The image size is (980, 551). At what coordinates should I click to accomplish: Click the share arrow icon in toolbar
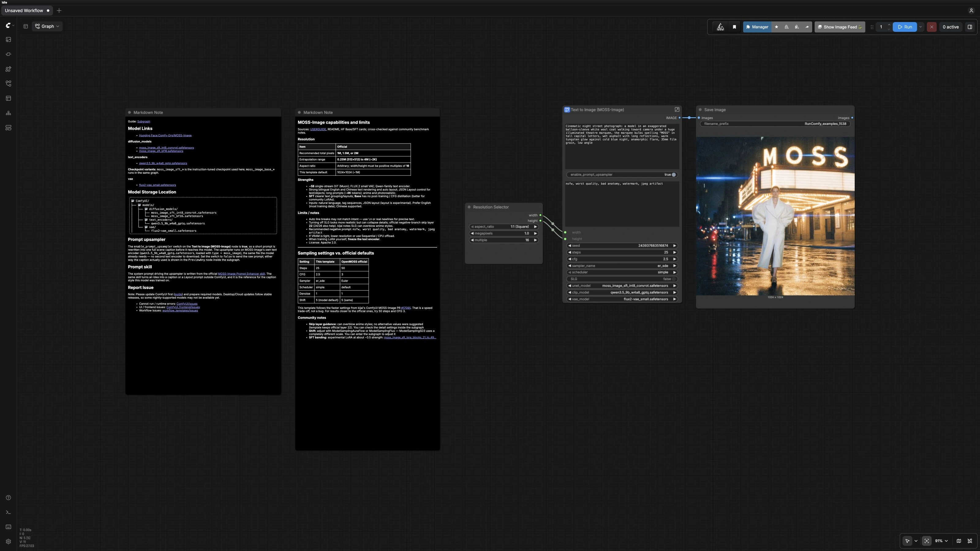click(807, 27)
